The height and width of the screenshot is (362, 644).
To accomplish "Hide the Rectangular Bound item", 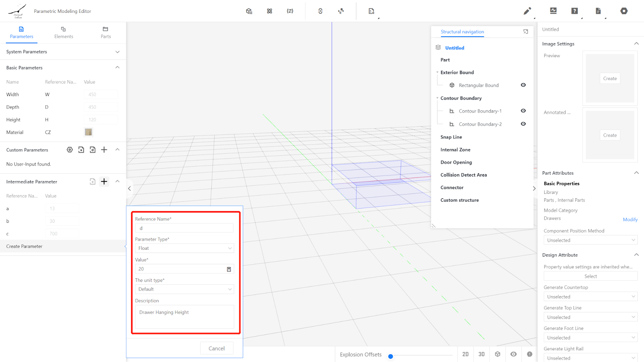I will pyautogui.click(x=523, y=85).
